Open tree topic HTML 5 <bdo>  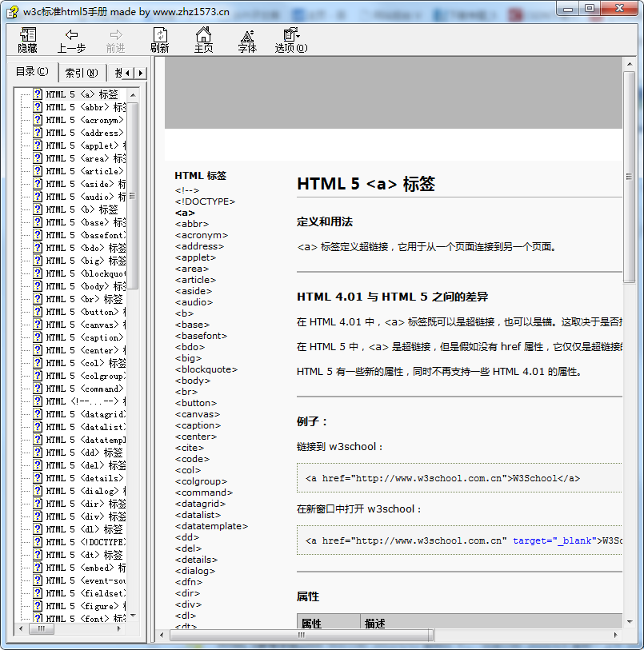(x=85, y=248)
